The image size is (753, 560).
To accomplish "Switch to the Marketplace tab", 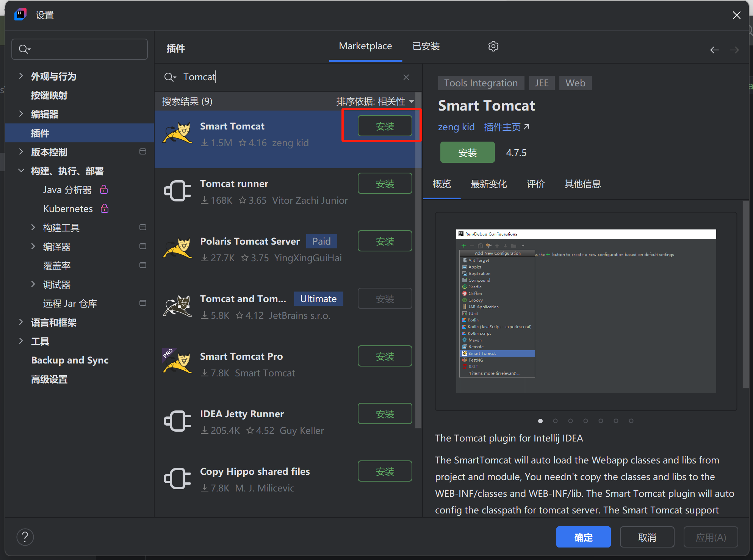I will point(365,46).
